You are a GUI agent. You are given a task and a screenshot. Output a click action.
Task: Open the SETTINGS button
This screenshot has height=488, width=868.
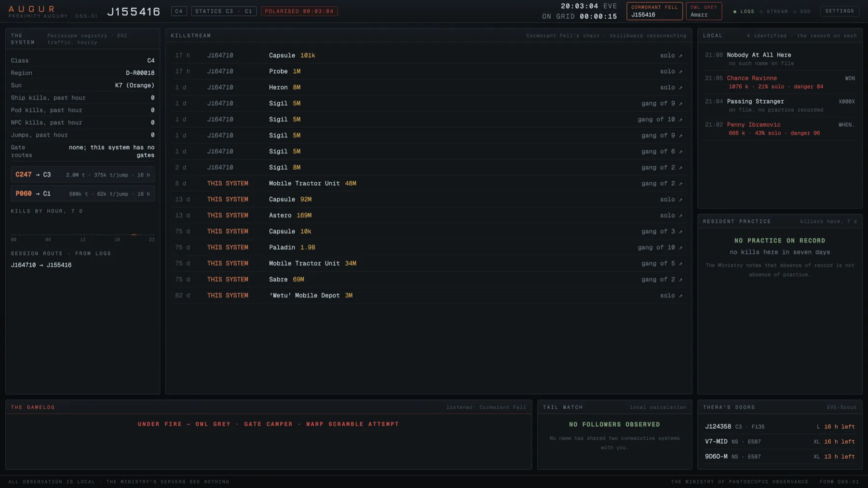[840, 11]
